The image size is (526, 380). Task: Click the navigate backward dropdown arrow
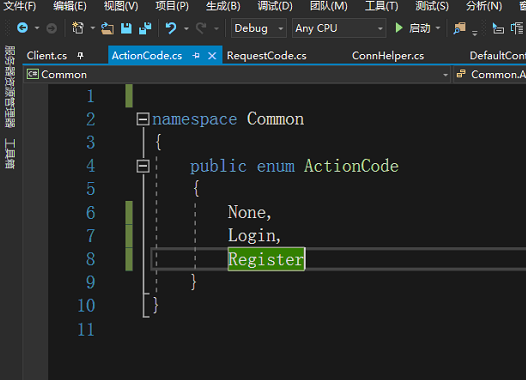(x=37, y=28)
